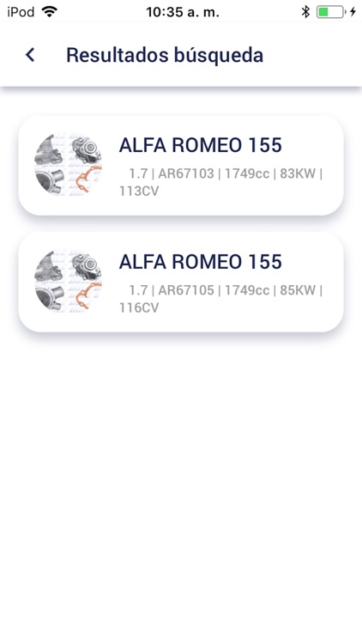Tap the Wi-Fi status icon
362x644 pixels.
[49, 12]
